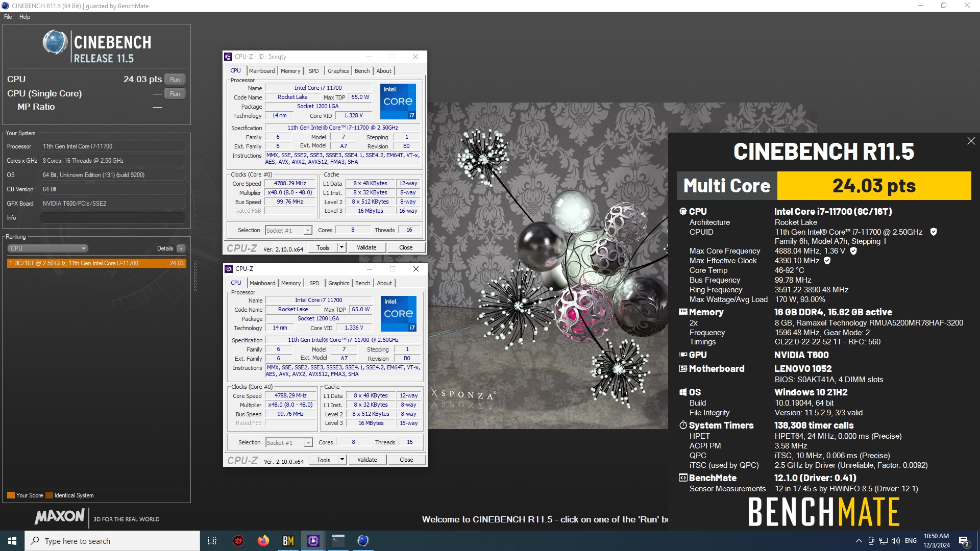Click network icon in system tray
Image resolution: width=980 pixels, height=551 pixels.
(x=884, y=541)
